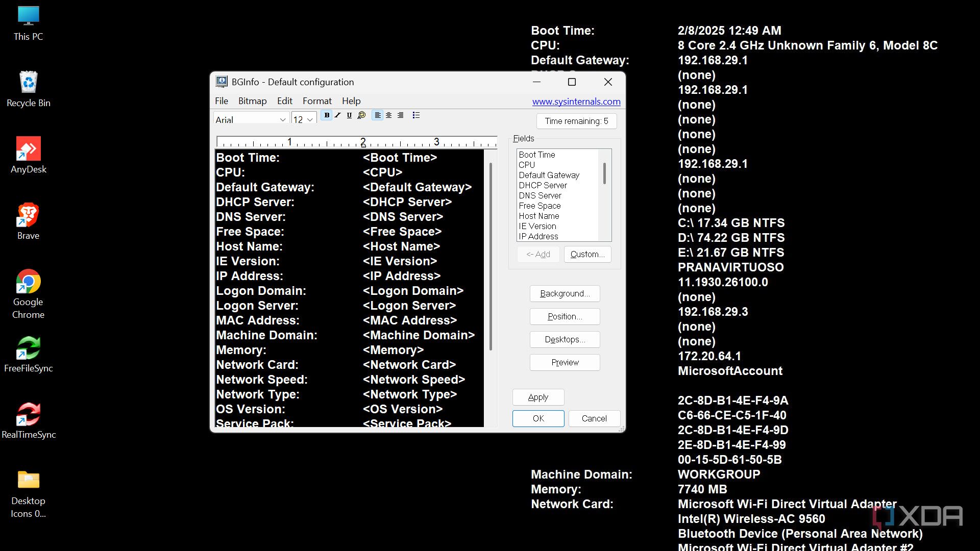Select DHCP Server in the Fields list

pos(543,185)
